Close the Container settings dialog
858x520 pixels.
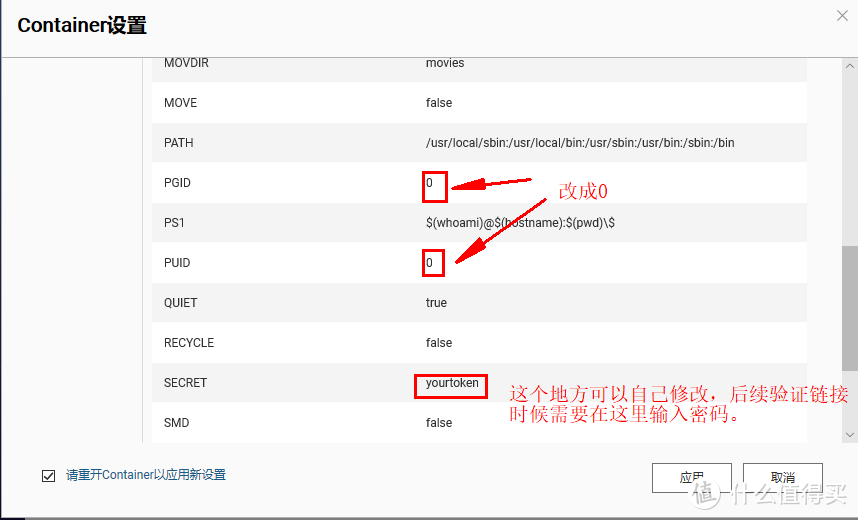pos(842,16)
